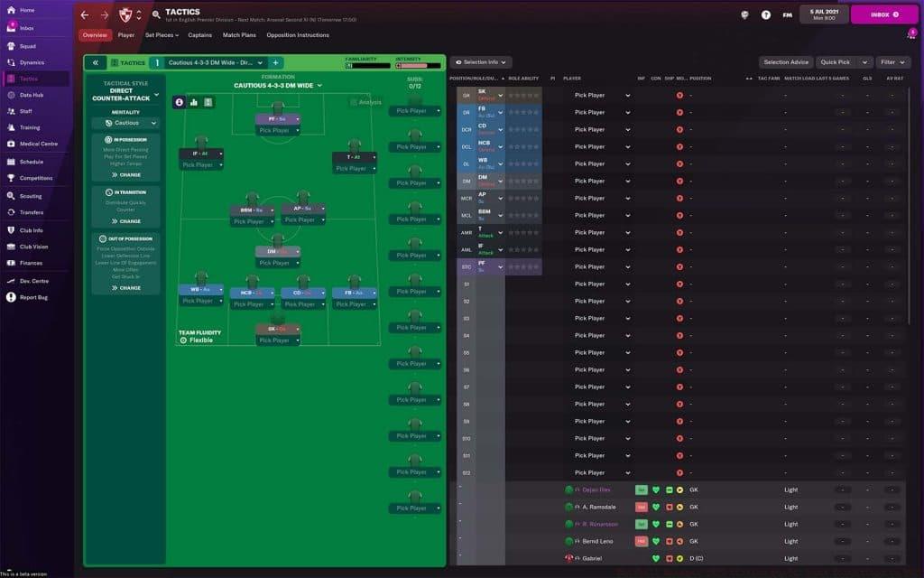The image size is (924, 578).
Task: Open Medical Centre from the sidebar
Action: 38,144
